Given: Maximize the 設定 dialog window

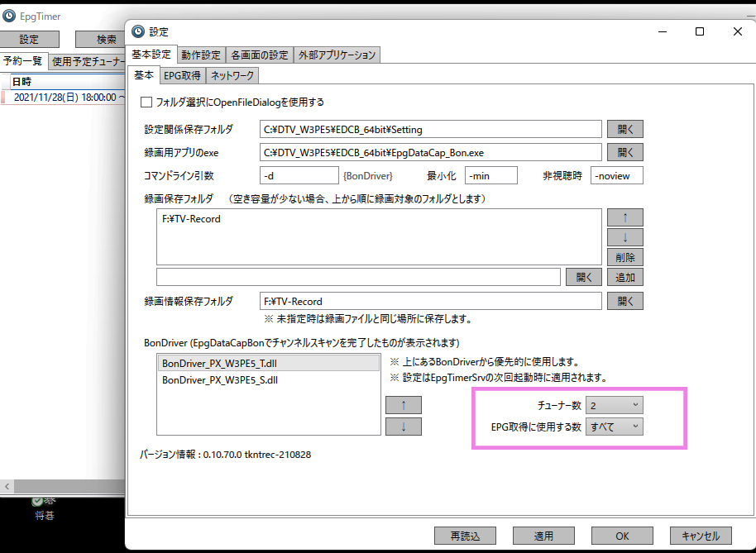Looking at the screenshot, I should pyautogui.click(x=700, y=31).
